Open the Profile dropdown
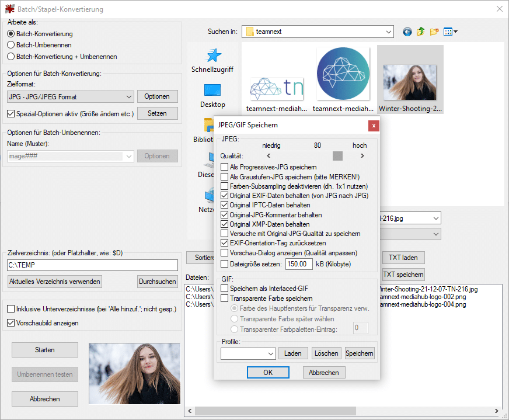The image size is (509, 420). [270, 353]
